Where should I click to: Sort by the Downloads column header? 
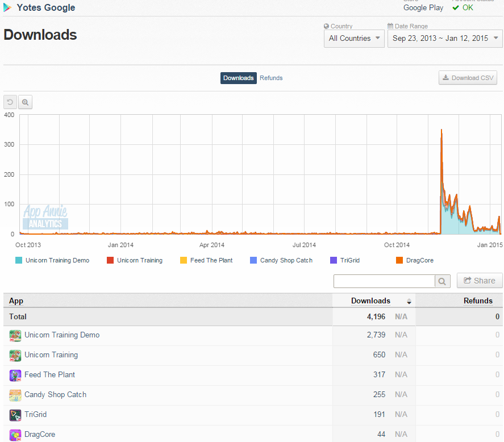370,301
